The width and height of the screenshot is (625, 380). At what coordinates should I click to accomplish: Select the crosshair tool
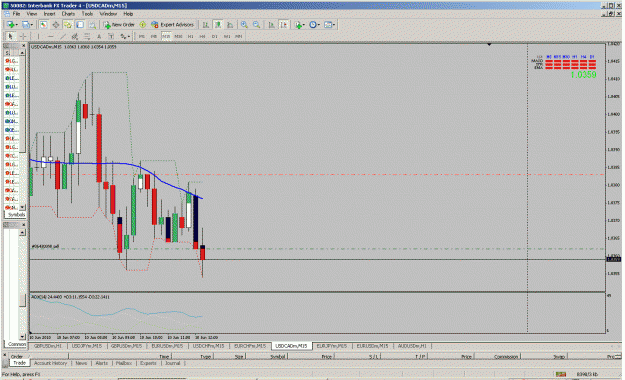point(23,36)
